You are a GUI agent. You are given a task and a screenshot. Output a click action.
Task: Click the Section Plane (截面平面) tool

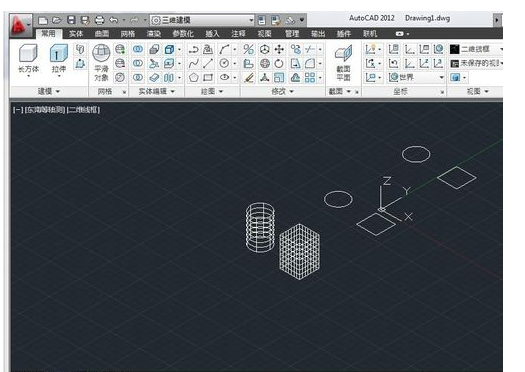343,63
